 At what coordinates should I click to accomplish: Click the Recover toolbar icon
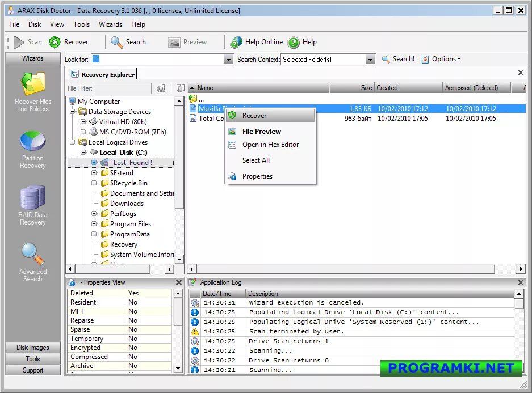(x=55, y=42)
